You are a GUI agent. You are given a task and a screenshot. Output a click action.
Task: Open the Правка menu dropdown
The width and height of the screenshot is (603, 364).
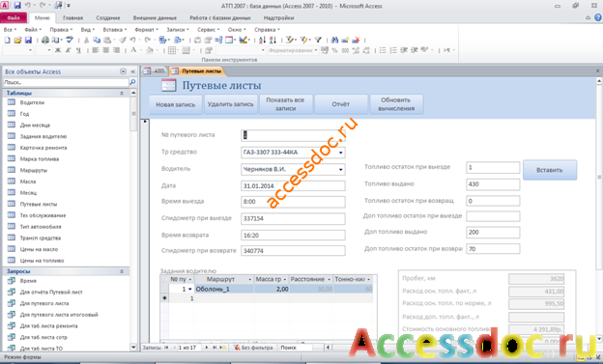pos(61,30)
